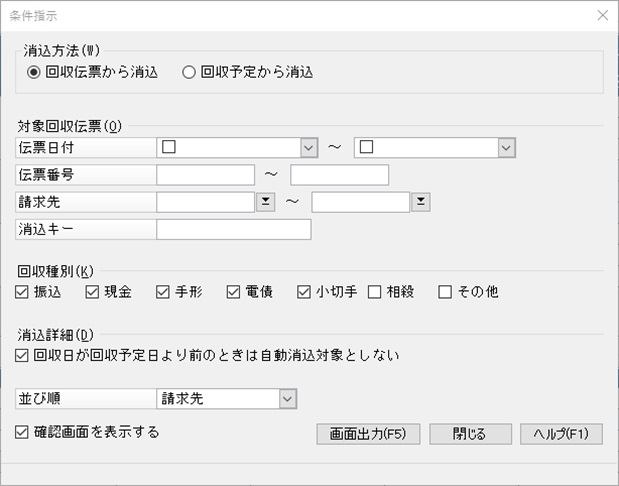Viewport: 619px width, 486px height.
Task: Click the 消込キー input field
Action: point(234,229)
